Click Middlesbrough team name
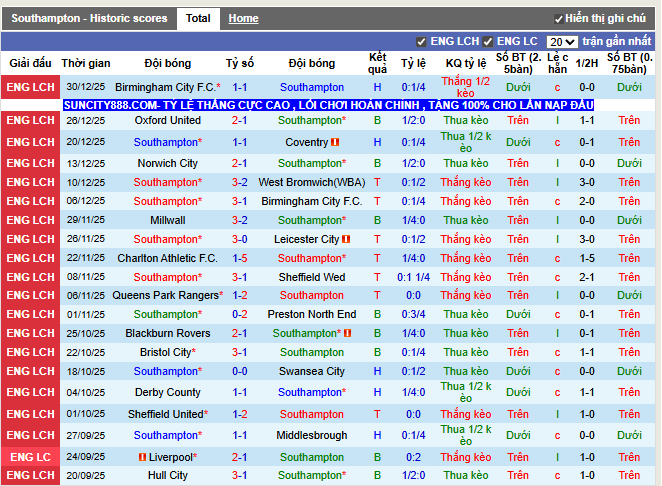The height and width of the screenshot is (486, 662). pos(312,436)
